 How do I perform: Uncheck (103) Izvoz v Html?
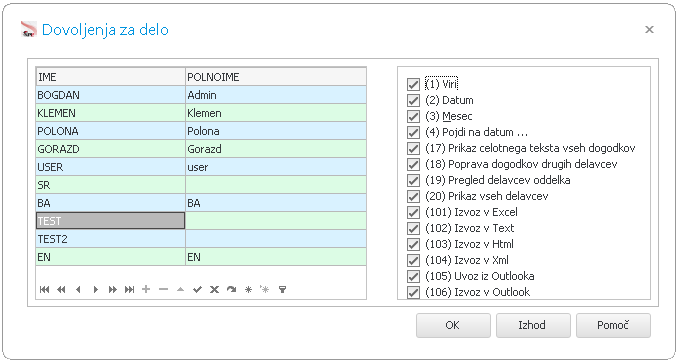[x=413, y=244]
